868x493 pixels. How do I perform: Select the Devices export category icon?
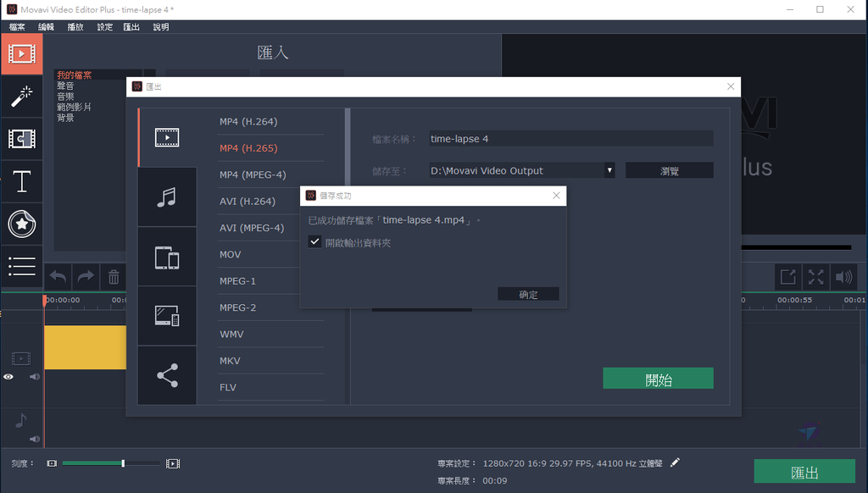point(167,258)
